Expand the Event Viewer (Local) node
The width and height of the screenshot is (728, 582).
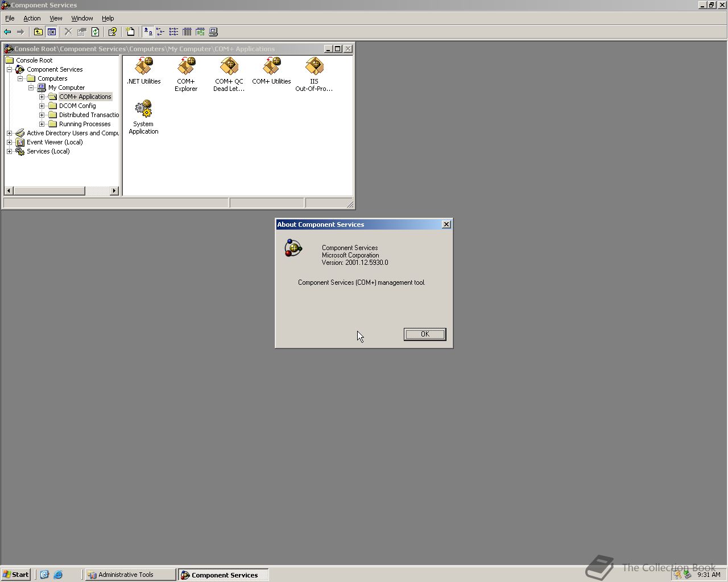[9, 142]
